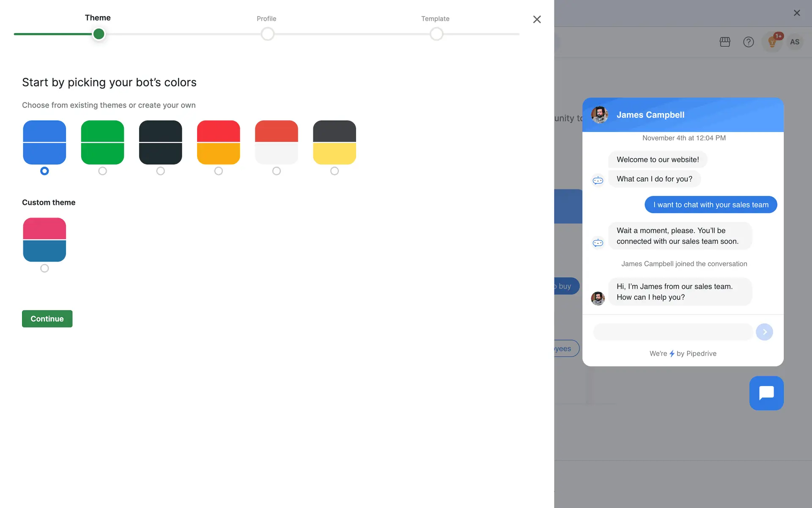
Task: Click the chat message input field
Action: pyautogui.click(x=672, y=332)
